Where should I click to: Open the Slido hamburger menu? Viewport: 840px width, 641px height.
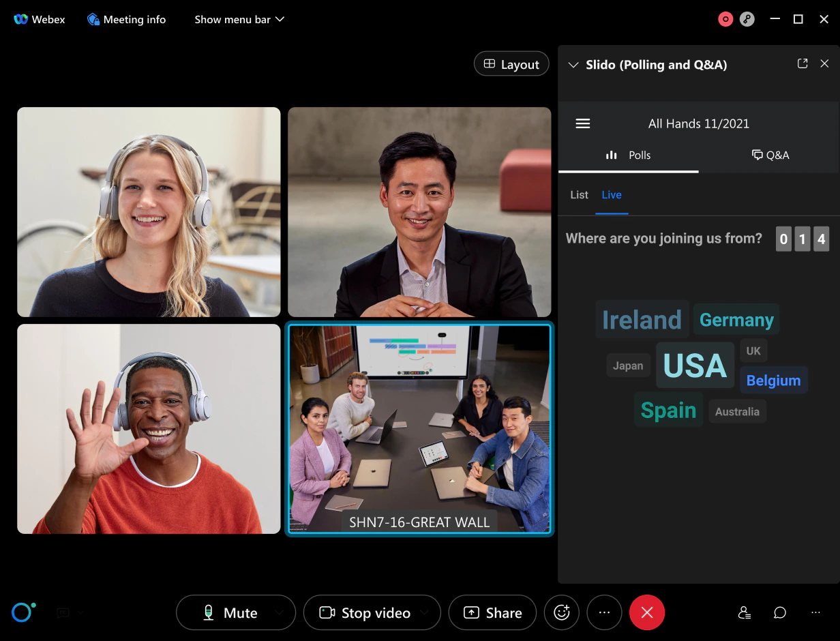point(583,123)
